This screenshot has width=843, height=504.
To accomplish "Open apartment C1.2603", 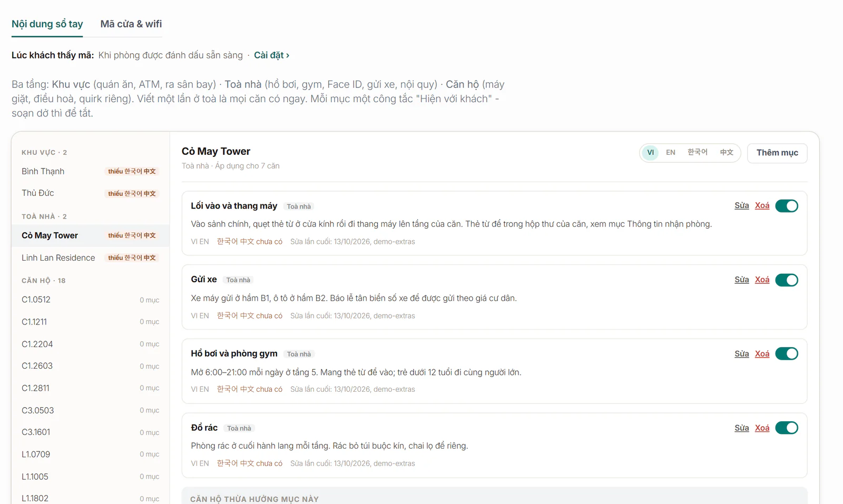I will tap(90, 366).
